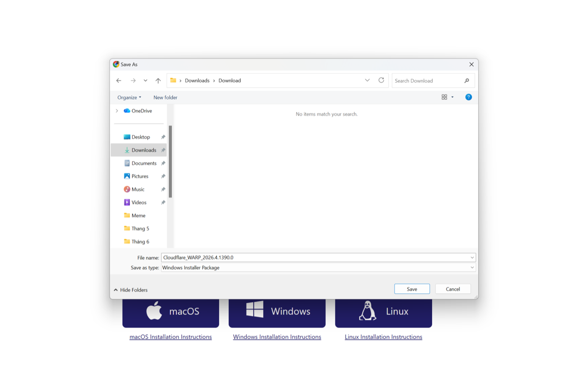Refresh the Download folder view
The height and width of the screenshot is (392, 563).
coord(381,80)
